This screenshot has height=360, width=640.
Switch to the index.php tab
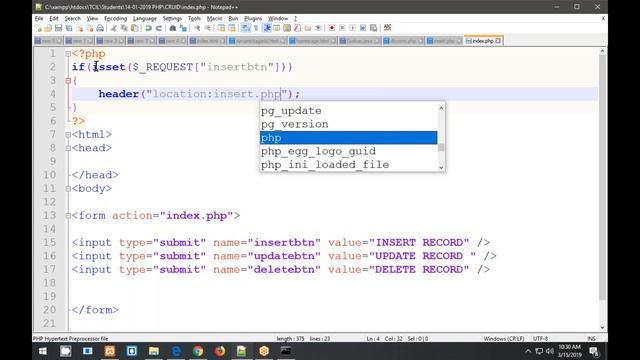pos(483,41)
